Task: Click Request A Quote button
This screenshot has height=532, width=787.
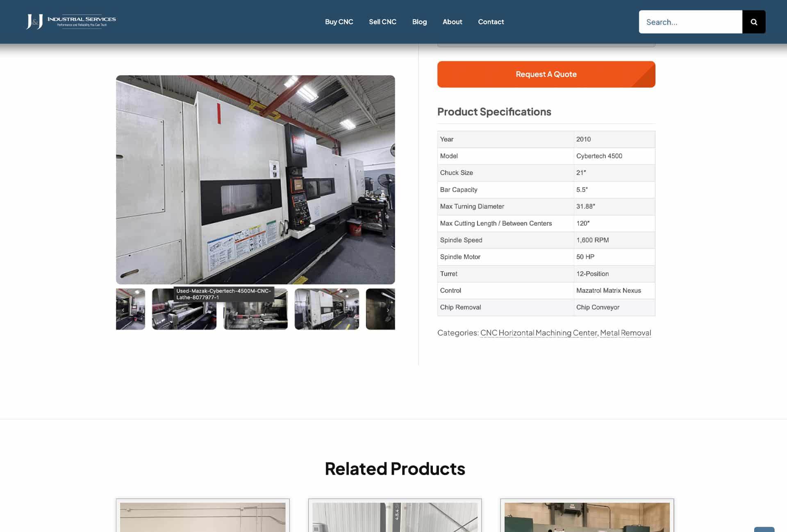Action: (x=546, y=74)
